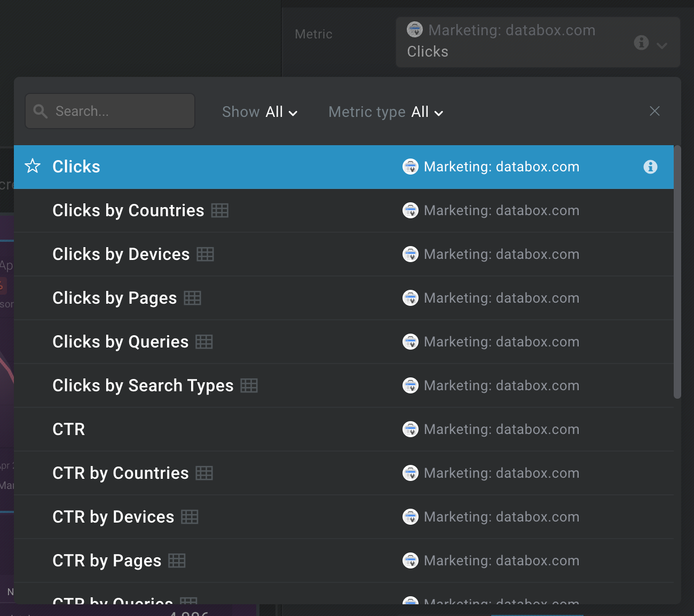Choose the CTR metric

344,430
